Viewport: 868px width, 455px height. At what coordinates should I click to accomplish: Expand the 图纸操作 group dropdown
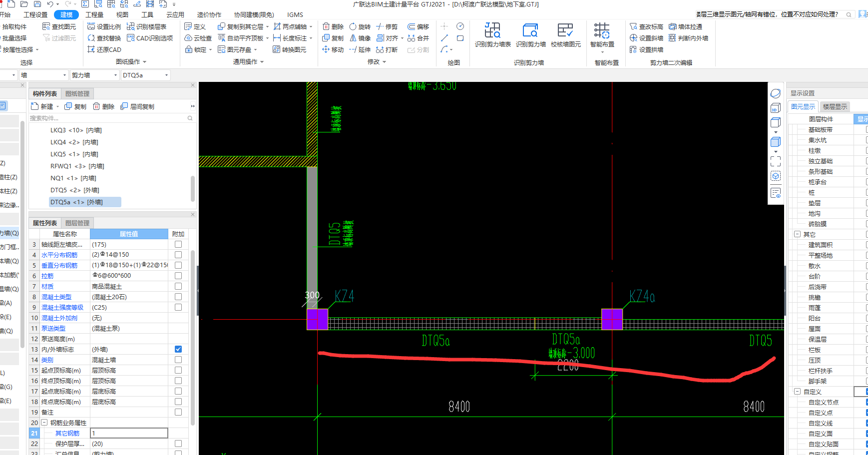coord(145,62)
